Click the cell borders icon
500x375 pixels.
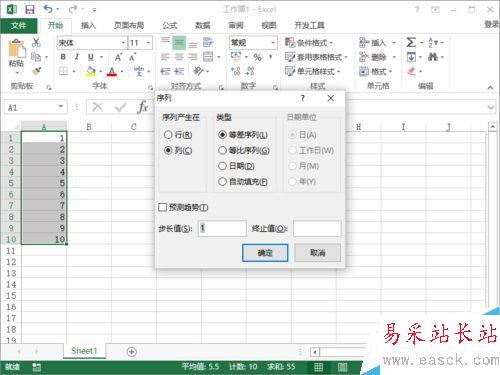tap(63, 71)
